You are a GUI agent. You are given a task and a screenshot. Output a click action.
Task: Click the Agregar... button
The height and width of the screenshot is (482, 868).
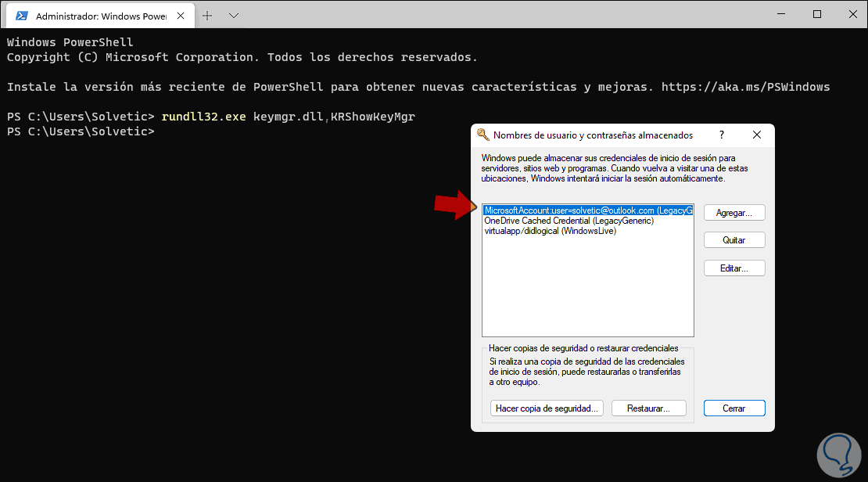click(734, 213)
